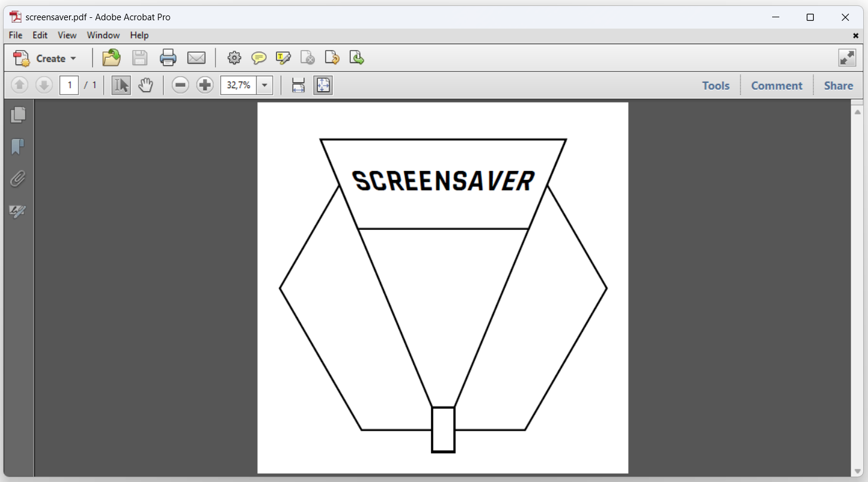This screenshot has width=868, height=482.
Task: Email the current document
Action: [197, 57]
